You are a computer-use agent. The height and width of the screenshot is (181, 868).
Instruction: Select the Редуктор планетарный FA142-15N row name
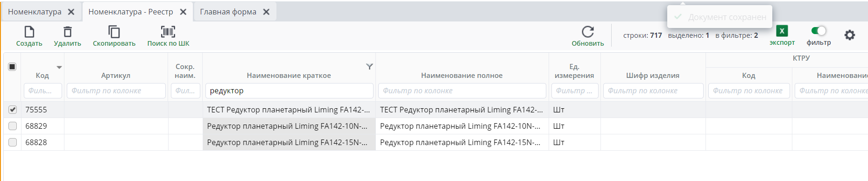pos(289,142)
